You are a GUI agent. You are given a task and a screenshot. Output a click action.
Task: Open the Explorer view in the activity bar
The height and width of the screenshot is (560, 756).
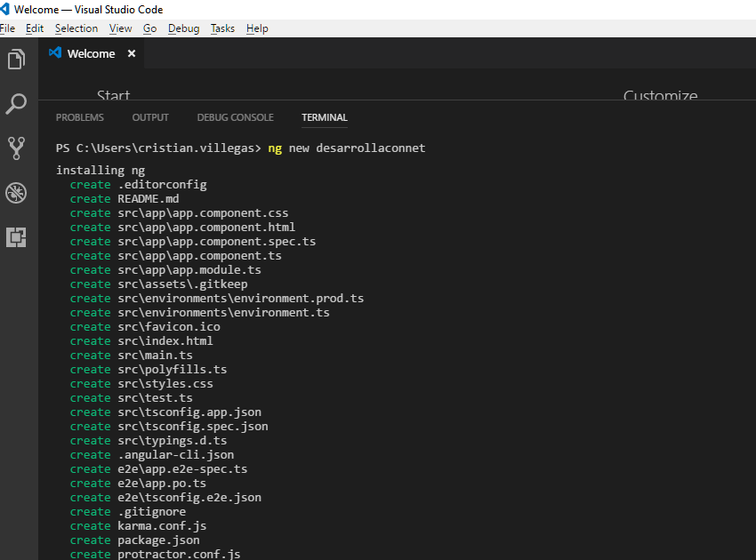[16, 60]
